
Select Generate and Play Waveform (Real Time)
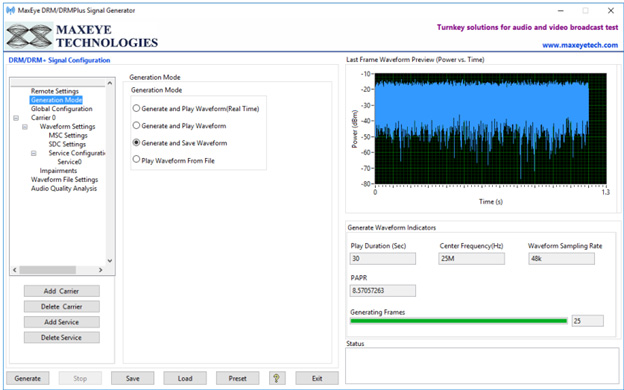click(136, 108)
